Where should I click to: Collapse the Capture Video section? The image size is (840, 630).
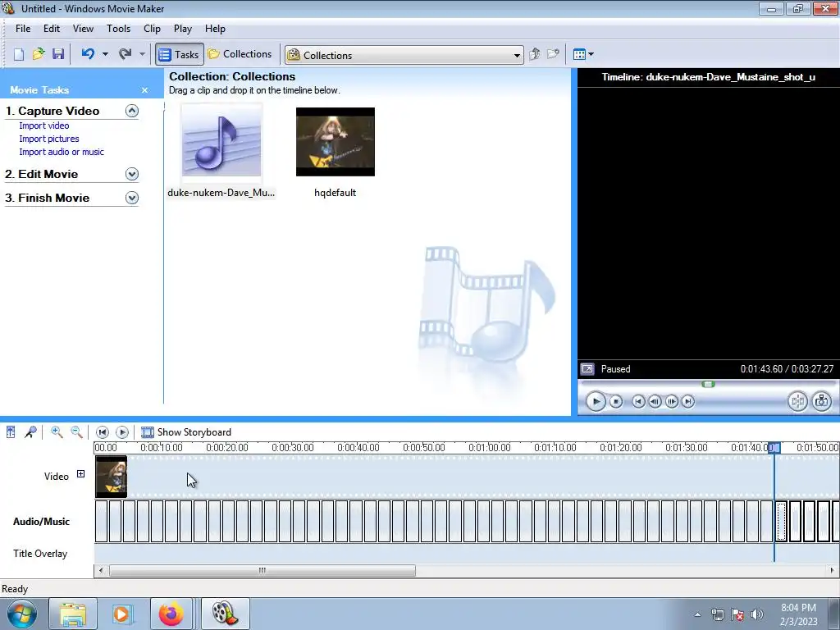tap(132, 111)
